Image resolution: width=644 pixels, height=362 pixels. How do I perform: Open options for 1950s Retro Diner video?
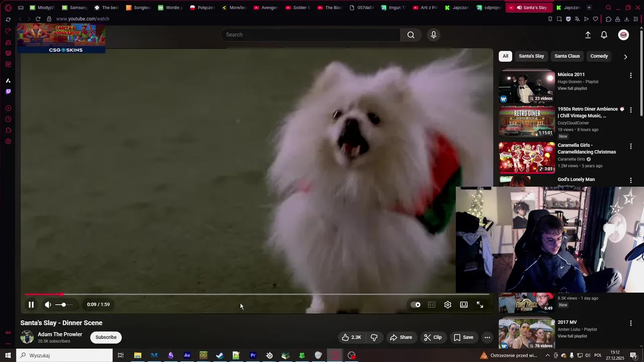pos(631,110)
